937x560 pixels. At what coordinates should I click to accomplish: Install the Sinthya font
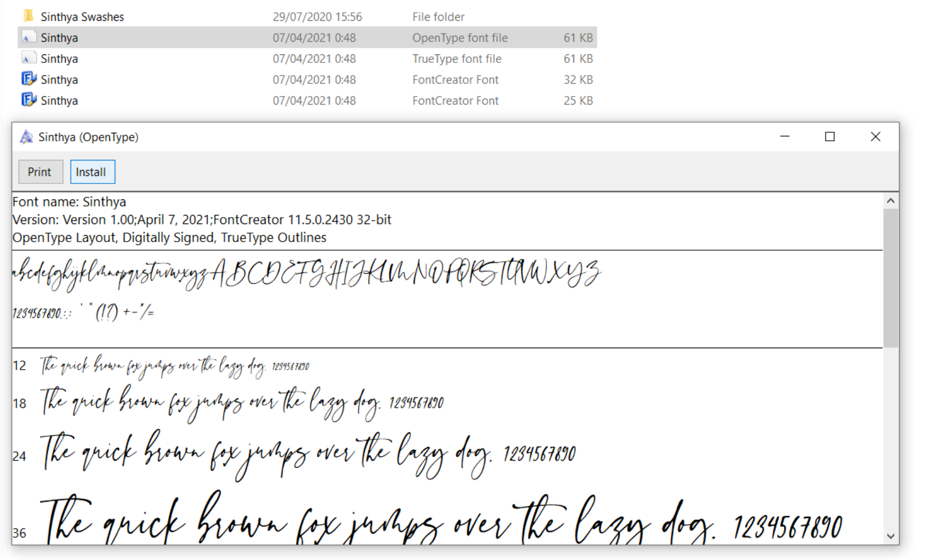(93, 172)
